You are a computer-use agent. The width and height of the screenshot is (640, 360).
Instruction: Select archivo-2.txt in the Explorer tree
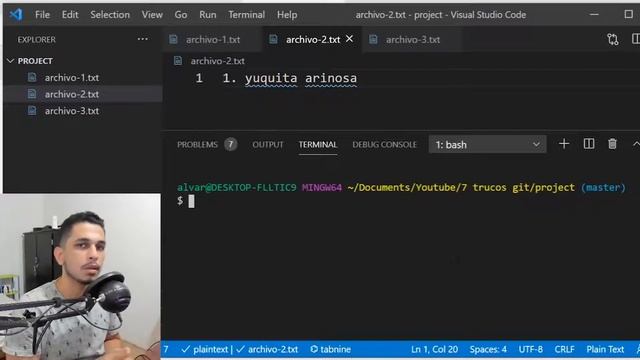72,94
